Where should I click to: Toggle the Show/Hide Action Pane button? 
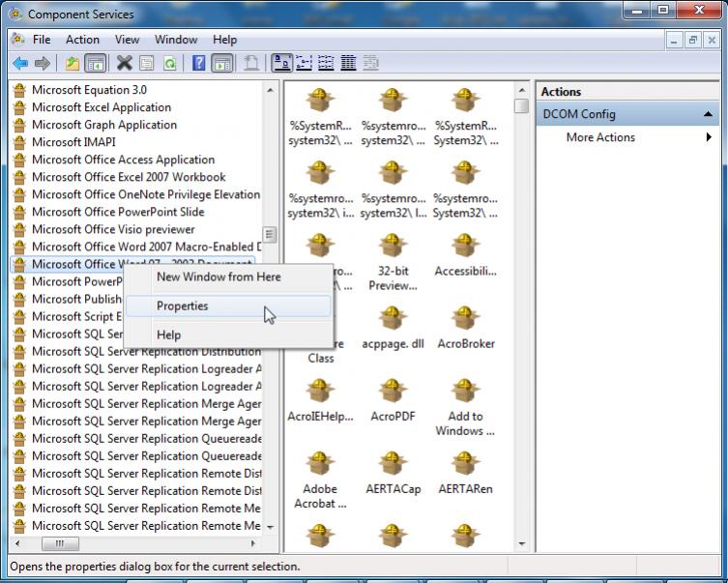click(x=222, y=64)
